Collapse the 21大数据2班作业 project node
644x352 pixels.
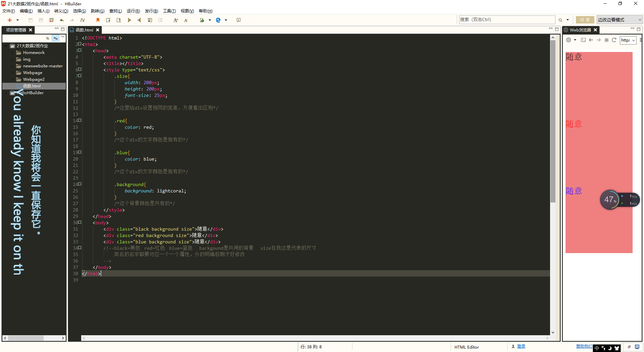point(6,46)
